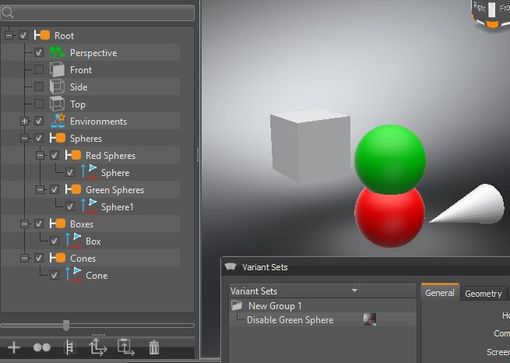The height and width of the screenshot is (363, 510).
Task: Click the Disable Green Sphere preview thumbnail
Action: pyautogui.click(x=369, y=319)
